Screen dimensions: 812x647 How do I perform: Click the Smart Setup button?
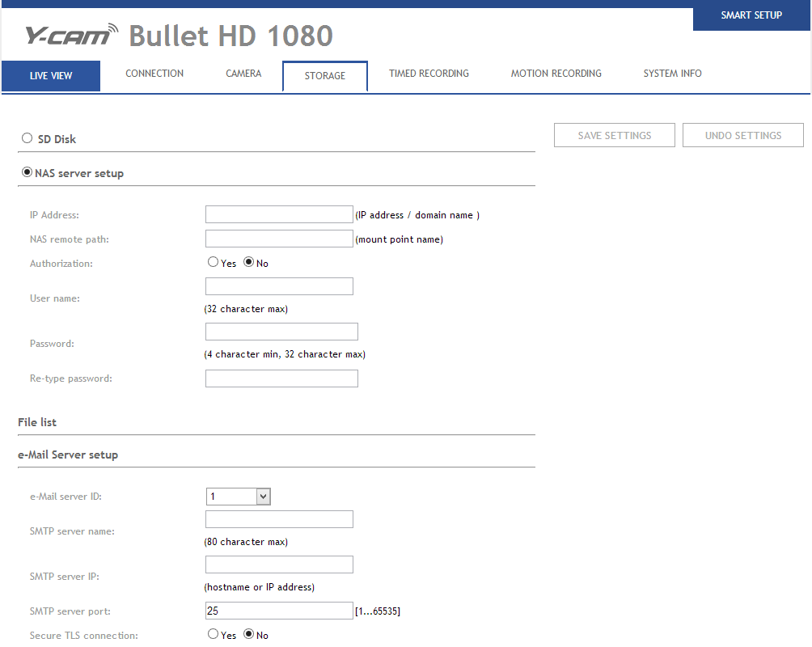[751, 15]
